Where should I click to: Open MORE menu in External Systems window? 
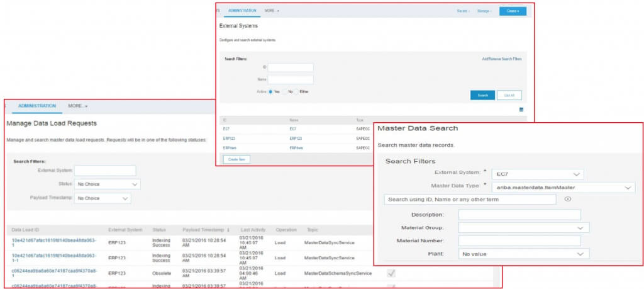[272, 11]
